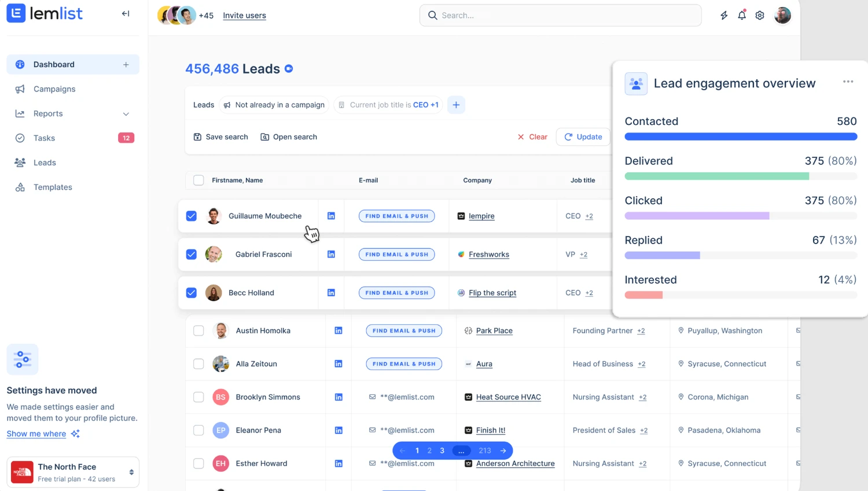Click the Invite users link
The width and height of the screenshot is (868, 491).
click(x=244, y=16)
